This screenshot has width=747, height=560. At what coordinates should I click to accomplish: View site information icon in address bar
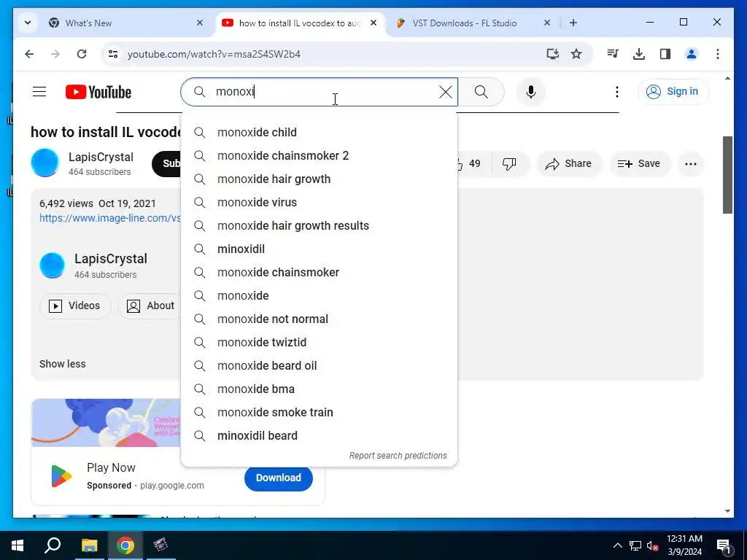pos(113,54)
